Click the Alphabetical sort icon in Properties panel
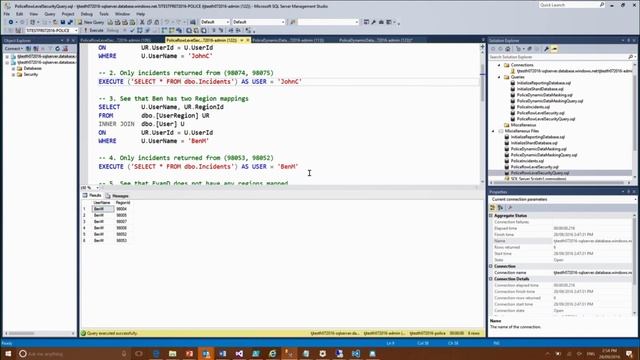The image size is (640, 360). coord(500,207)
